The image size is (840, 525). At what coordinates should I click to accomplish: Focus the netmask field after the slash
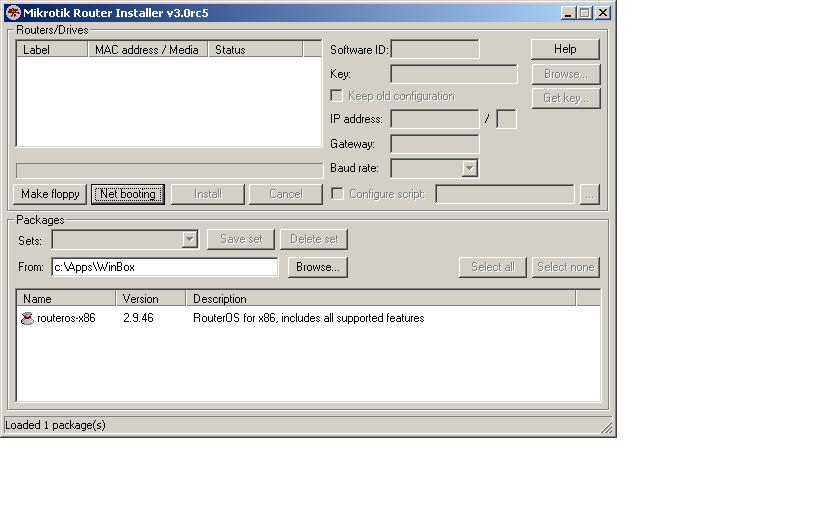[x=506, y=119]
